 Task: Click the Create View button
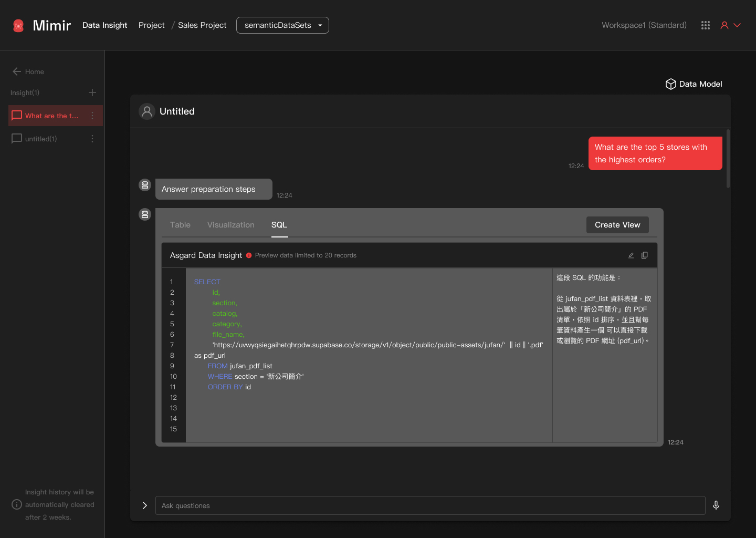click(617, 224)
